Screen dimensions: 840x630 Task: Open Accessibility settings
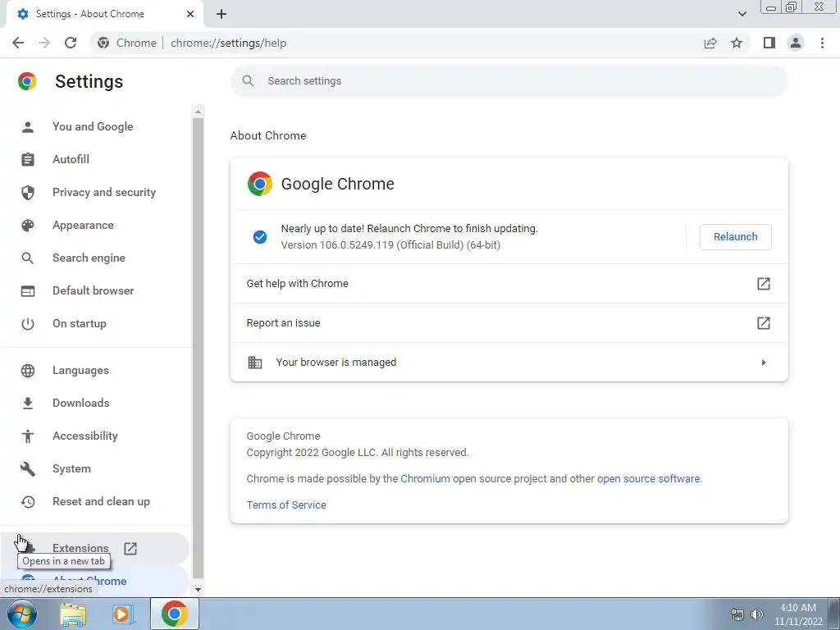tap(85, 436)
